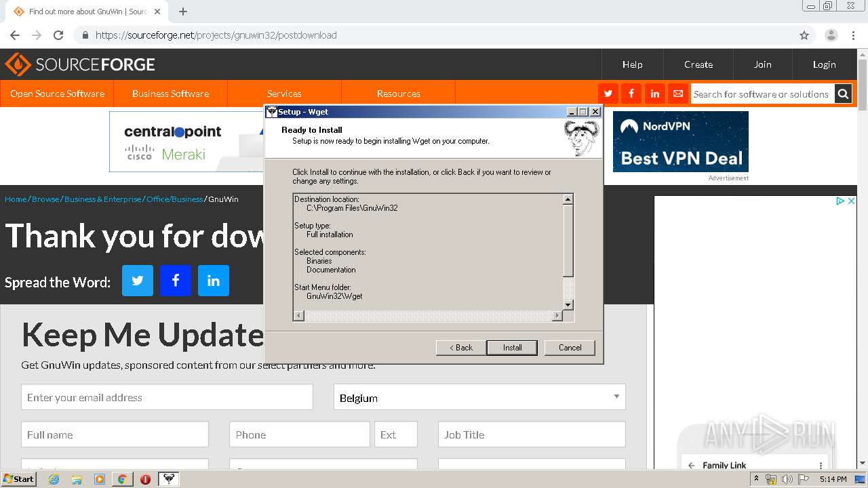
Task: Open SourceForge Facebook icon in orange bar
Action: (631, 94)
